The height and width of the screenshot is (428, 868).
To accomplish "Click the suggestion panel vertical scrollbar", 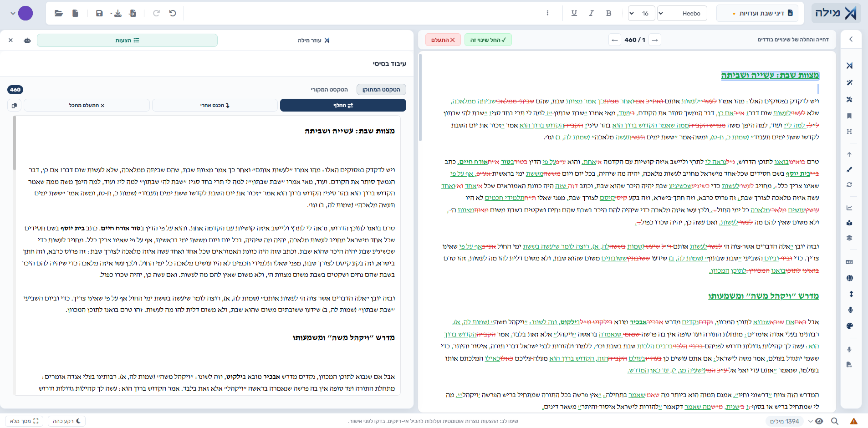I will click(x=15, y=143).
